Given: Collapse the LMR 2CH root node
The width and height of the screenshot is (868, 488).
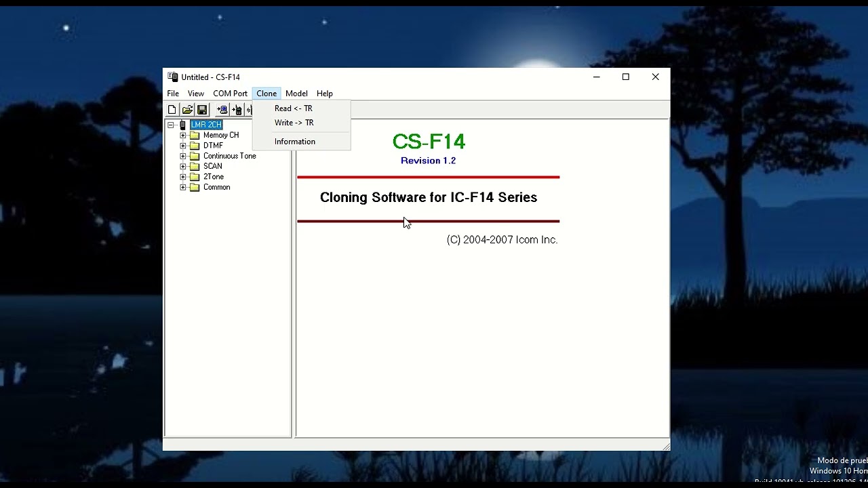Looking at the screenshot, I should 171,125.
